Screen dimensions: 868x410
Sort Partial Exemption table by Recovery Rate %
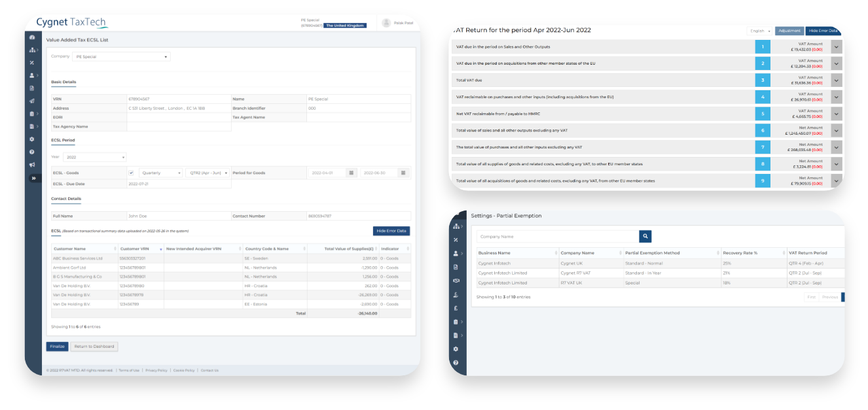pyautogui.click(x=753, y=252)
